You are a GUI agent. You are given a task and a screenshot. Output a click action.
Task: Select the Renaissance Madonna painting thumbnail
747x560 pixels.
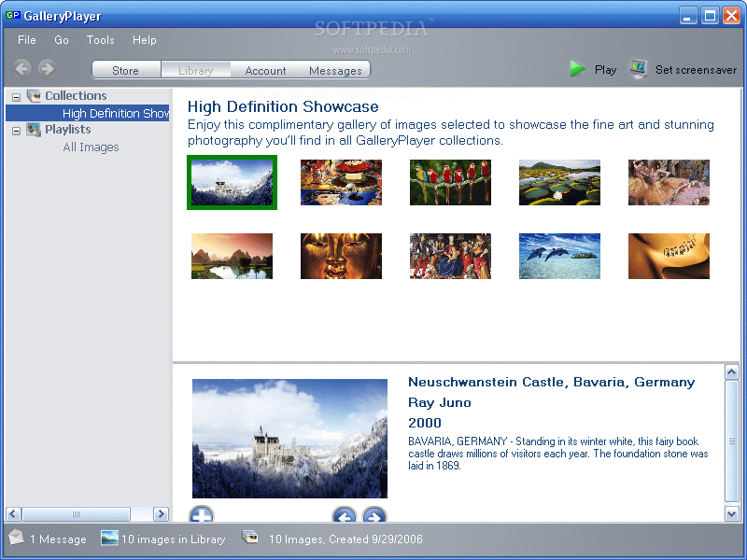(450, 256)
